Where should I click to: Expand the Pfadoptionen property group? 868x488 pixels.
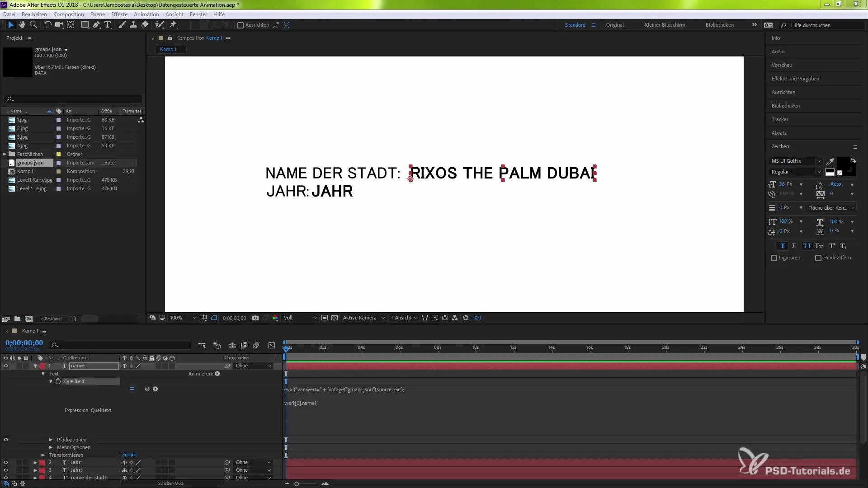tap(51, 440)
